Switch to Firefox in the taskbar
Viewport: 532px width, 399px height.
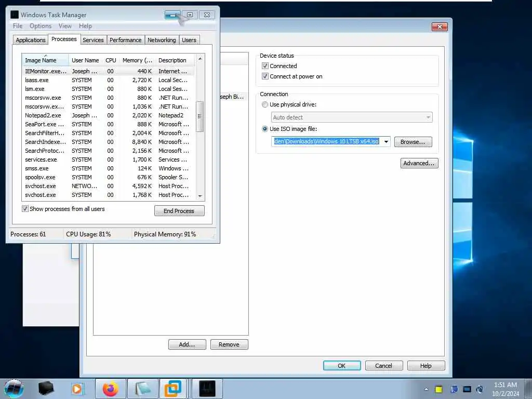click(111, 389)
